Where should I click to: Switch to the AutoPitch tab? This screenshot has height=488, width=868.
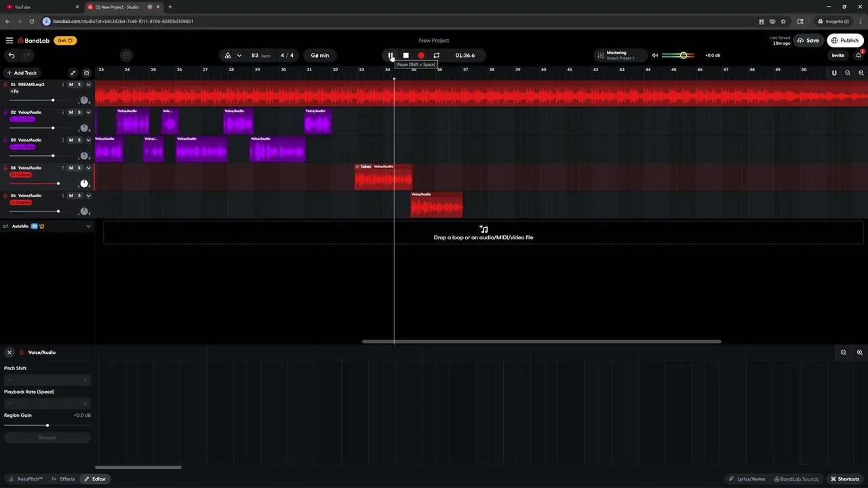(x=26, y=479)
